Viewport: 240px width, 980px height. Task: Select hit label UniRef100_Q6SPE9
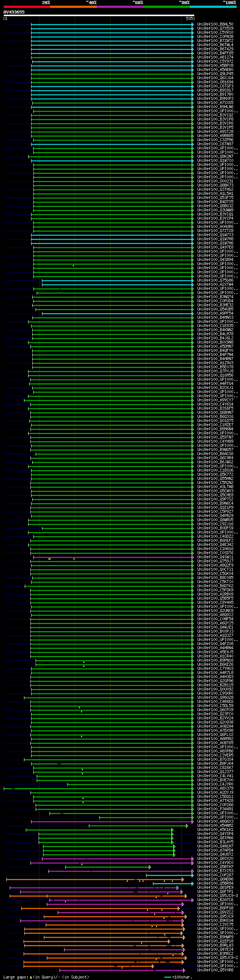coord(215,888)
